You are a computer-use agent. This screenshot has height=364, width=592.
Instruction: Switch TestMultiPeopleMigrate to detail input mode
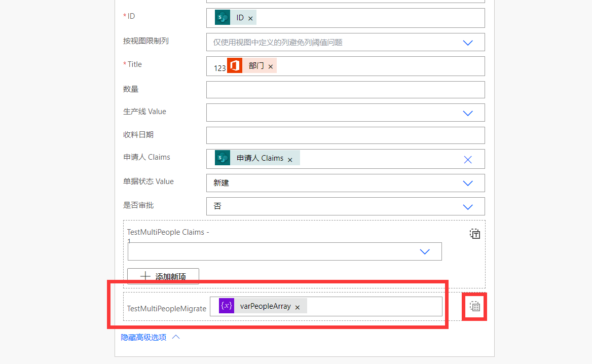tap(475, 306)
